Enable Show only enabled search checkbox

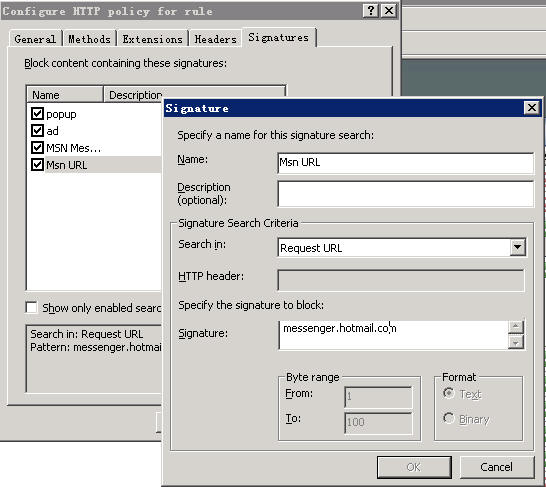[x=31, y=307]
